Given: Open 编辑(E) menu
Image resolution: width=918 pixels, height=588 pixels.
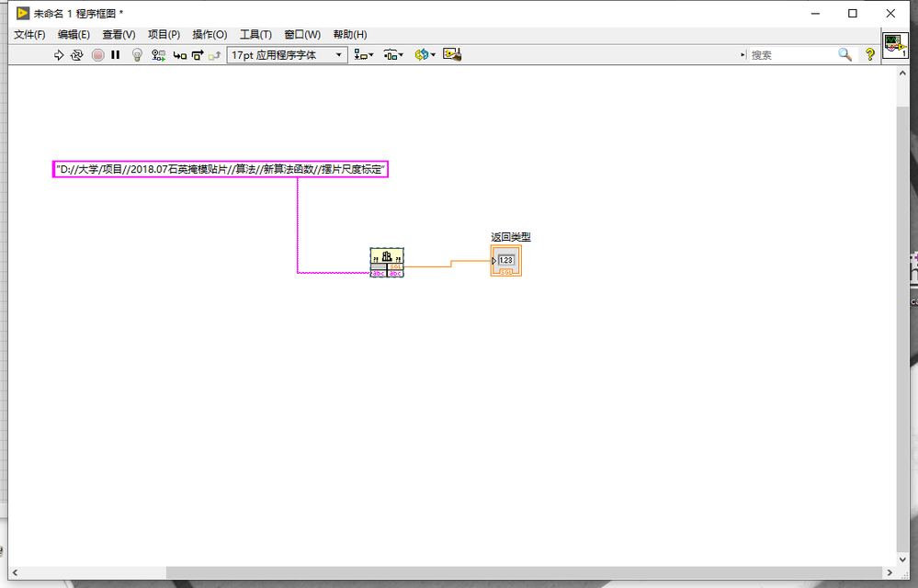Looking at the screenshot, I should 74,35.
